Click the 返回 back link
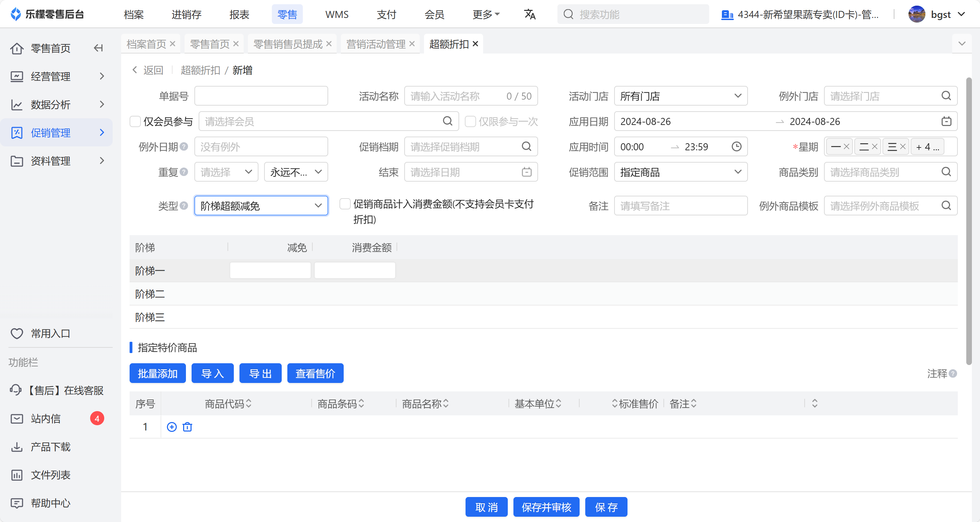Image resolution: width=980 pixels, height=522 pixels. click(148, 70)
